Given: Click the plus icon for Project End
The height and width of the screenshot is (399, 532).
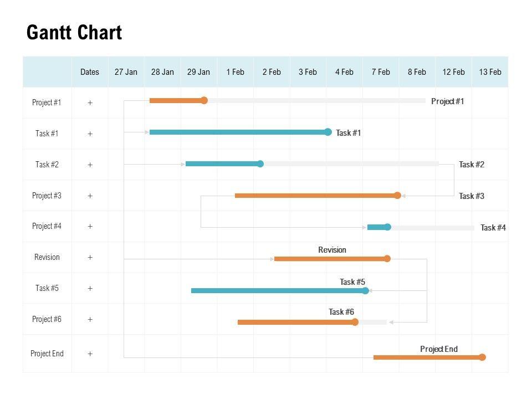Looking at the screenshot, I should tap(90, 354).
